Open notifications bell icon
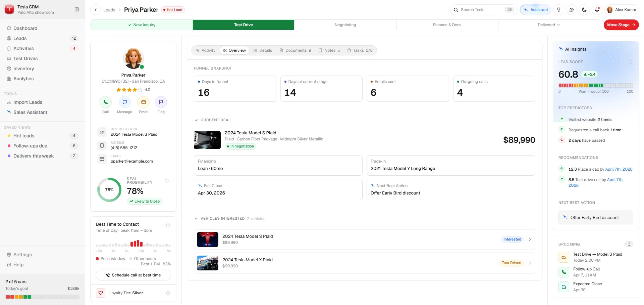 [597, 10]
